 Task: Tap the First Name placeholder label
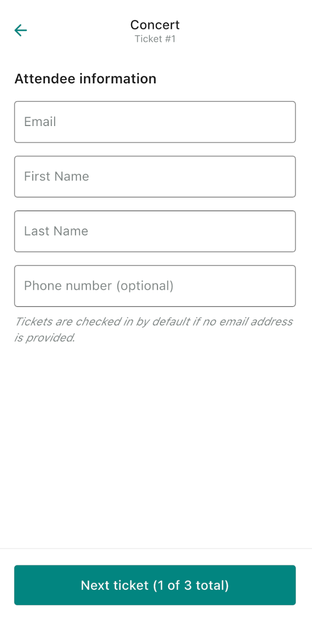(57, 177)
